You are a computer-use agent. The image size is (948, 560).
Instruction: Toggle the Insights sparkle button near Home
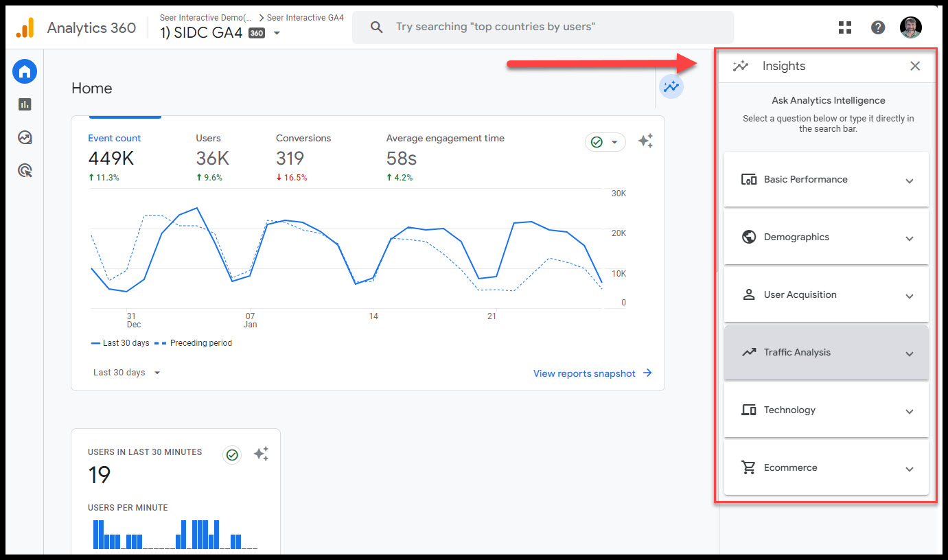671,87
